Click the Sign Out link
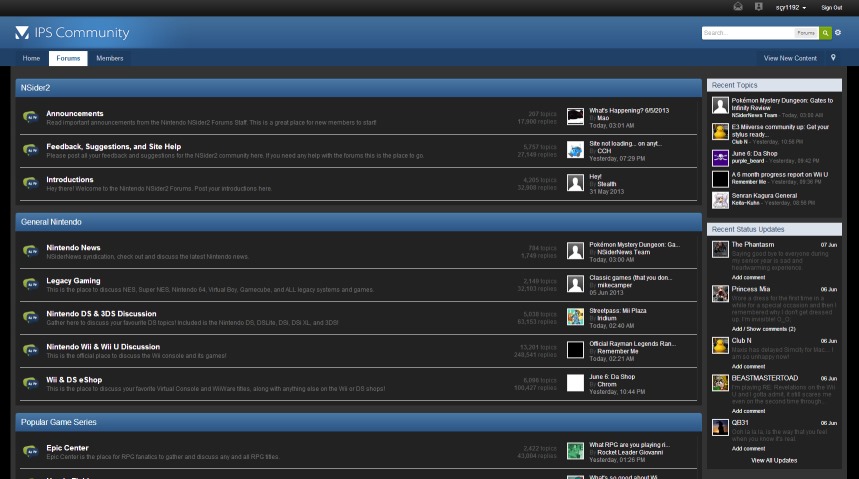Image resolution: width=859 pixels, height=479 pixels. 831,8
